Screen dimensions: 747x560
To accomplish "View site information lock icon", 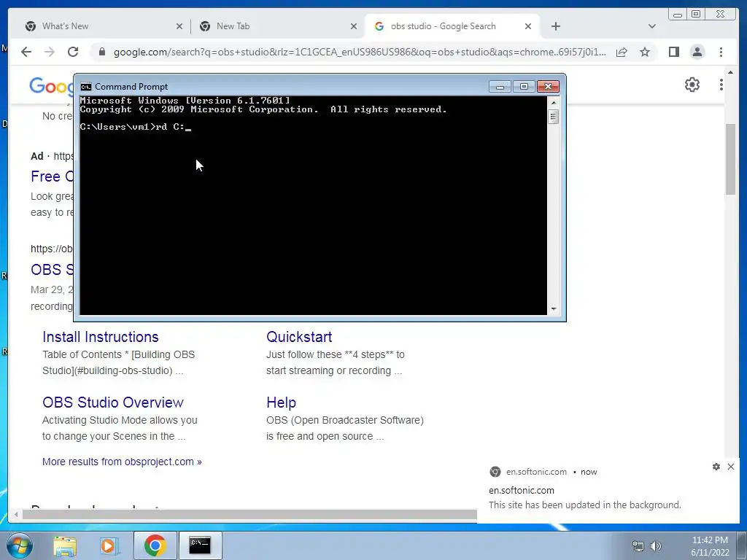I will (101, 52).
